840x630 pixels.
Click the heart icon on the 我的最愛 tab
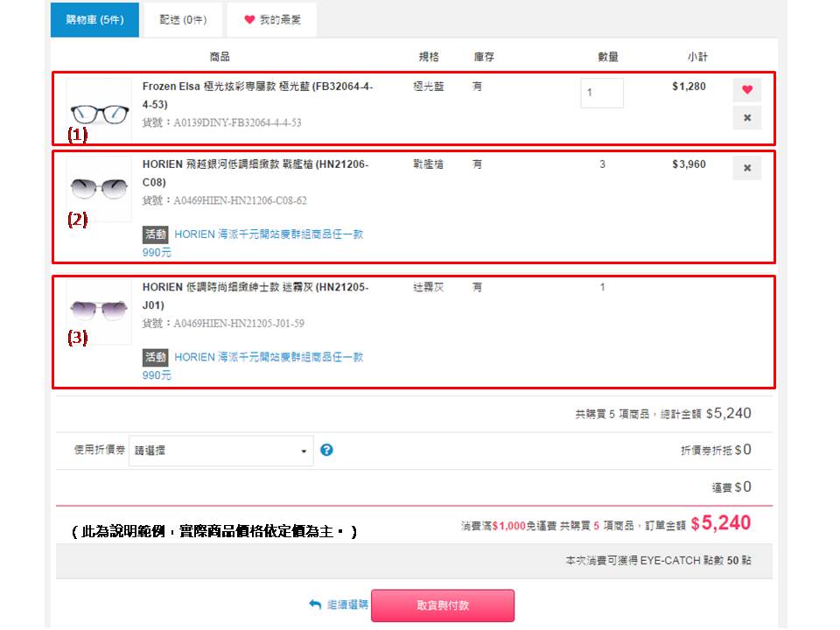[x=251, y=18]
